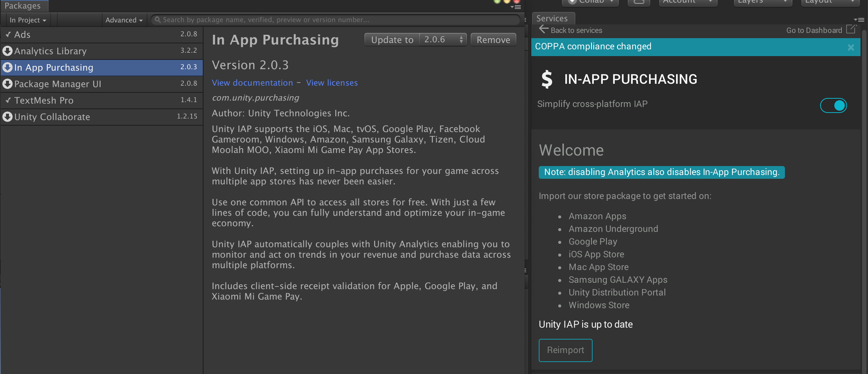Screen dimensions: 868x374
Task: Open the Advanced dropdown menu
Action: click(124, 20)
